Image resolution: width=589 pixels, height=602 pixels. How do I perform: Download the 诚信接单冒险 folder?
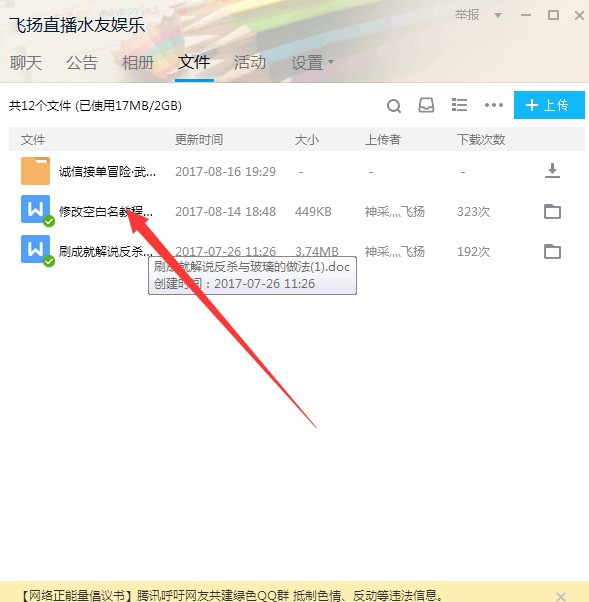point(553,171)
